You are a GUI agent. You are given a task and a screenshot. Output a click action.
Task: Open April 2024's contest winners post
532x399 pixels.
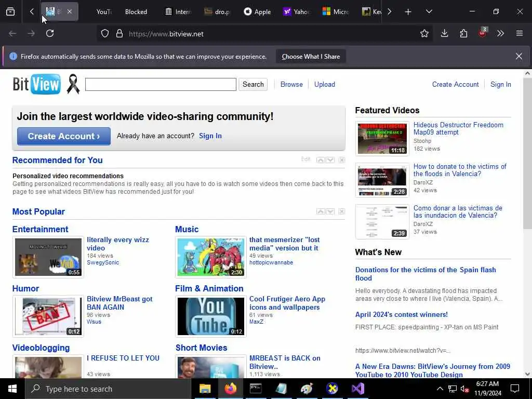[x=402, y=315]
